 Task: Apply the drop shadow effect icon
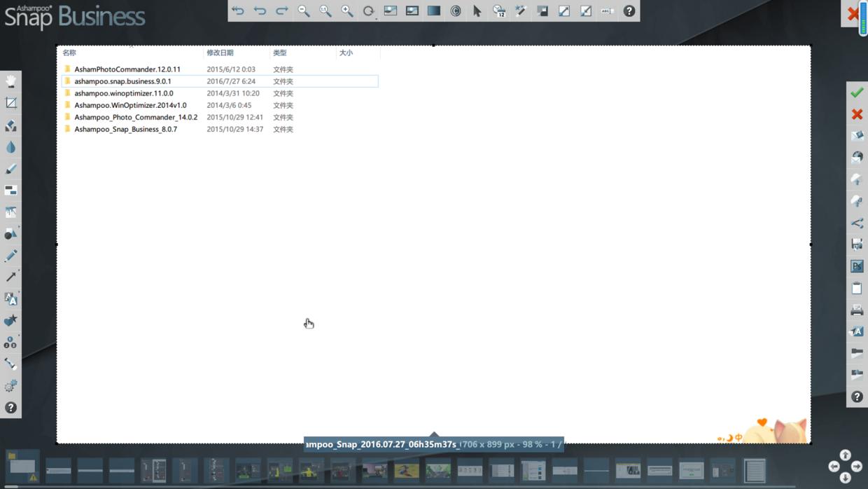(542, 11)
